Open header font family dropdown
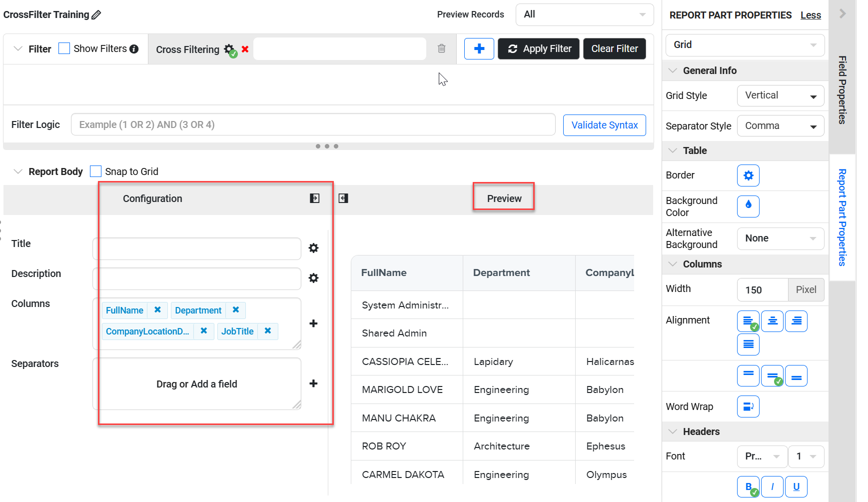The image size is (868, 502). pyautogui.click(x=762, y=456)
